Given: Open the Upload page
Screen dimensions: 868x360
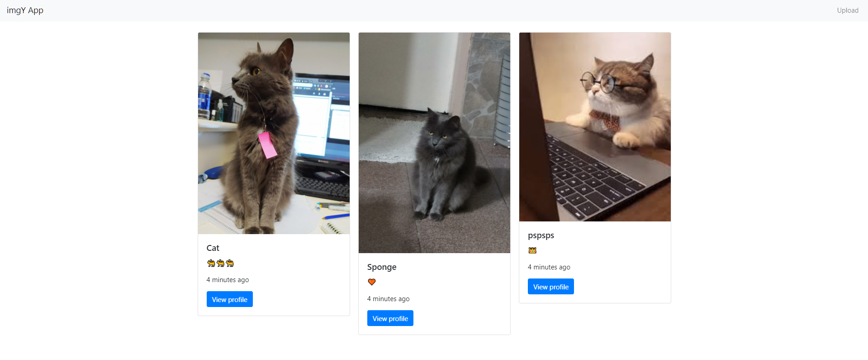Looking at the screenshot, I should (x=847, y=10).
